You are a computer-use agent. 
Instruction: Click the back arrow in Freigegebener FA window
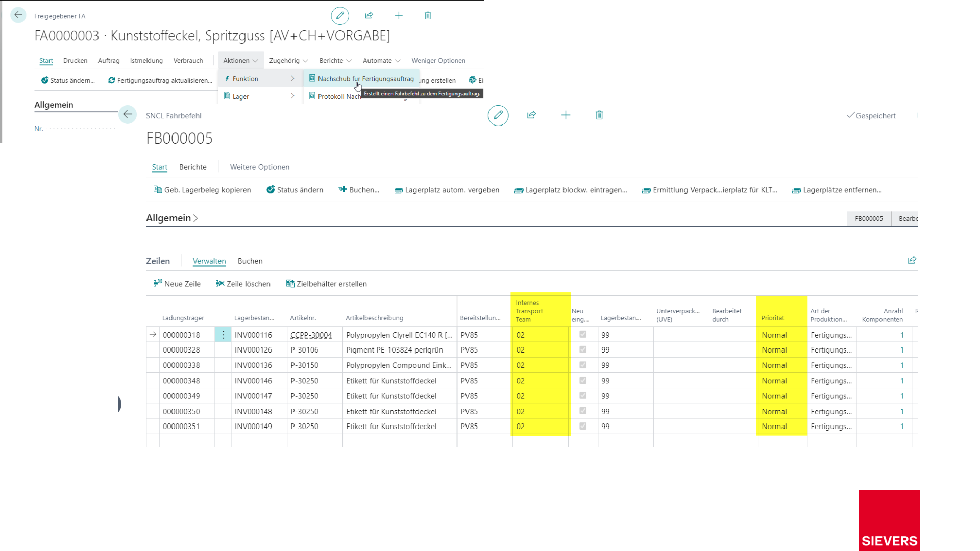point(18,15)
